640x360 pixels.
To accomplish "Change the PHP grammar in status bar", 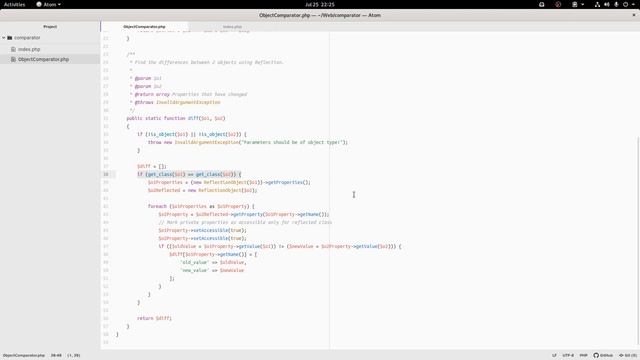I will click(583, 356).
